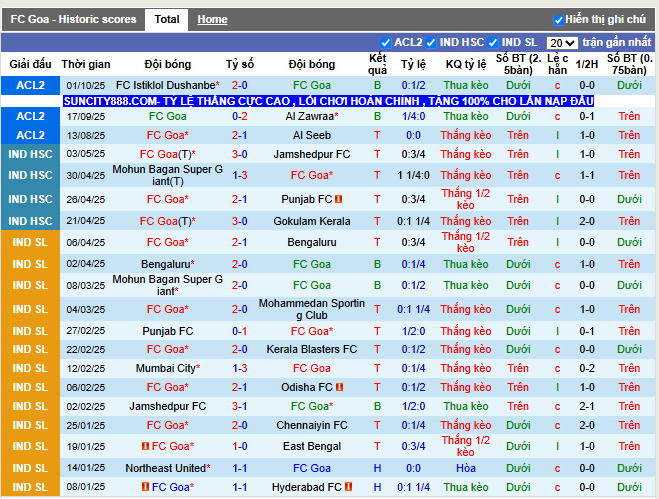Open the SUNCITY888.COM banner advertisement link

click(328, 102)
